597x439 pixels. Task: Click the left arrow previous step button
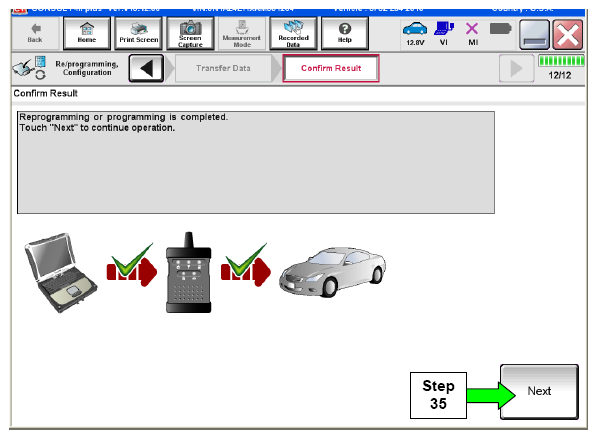pyautogui.click(x=147, y=69)
